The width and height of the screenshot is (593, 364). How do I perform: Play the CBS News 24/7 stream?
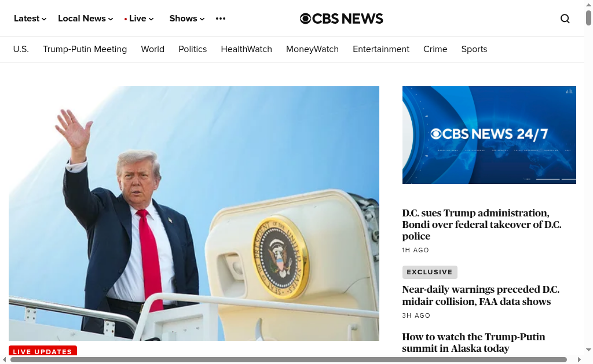pyautogui.click(x=489, y=135)
